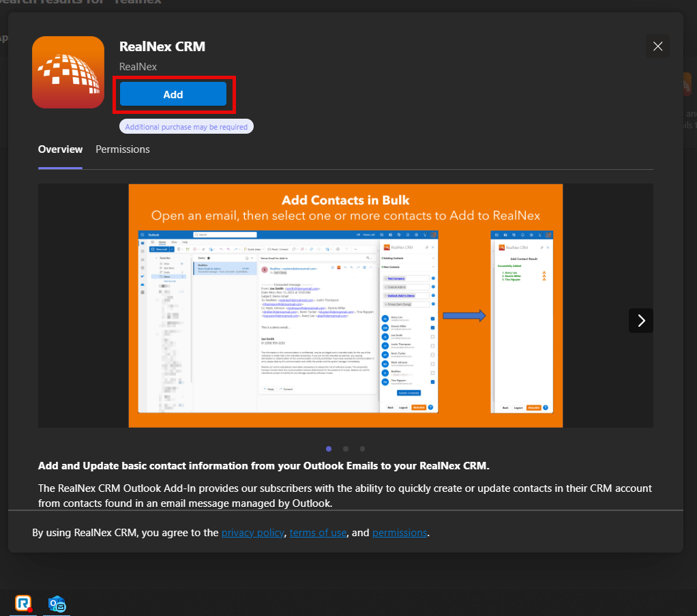Open RingCentral app in taskbar
This screenshot has height=616, width=697.
click(23, 604)
